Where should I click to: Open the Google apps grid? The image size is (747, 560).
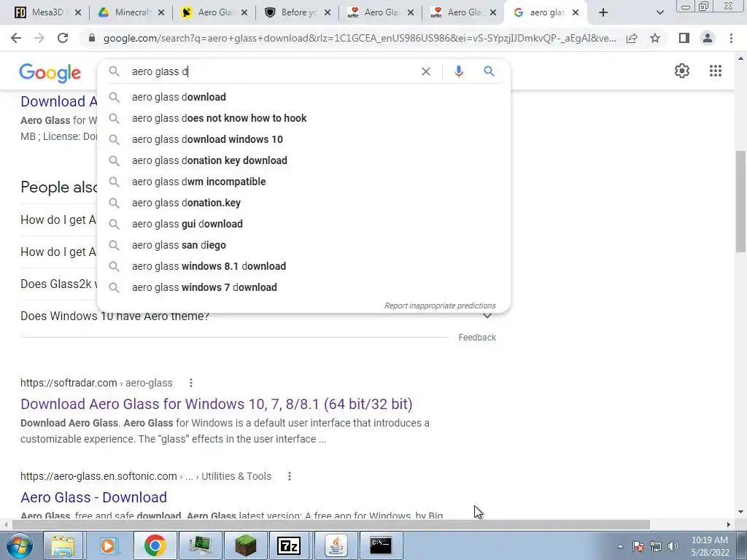(x=715, y=71)
